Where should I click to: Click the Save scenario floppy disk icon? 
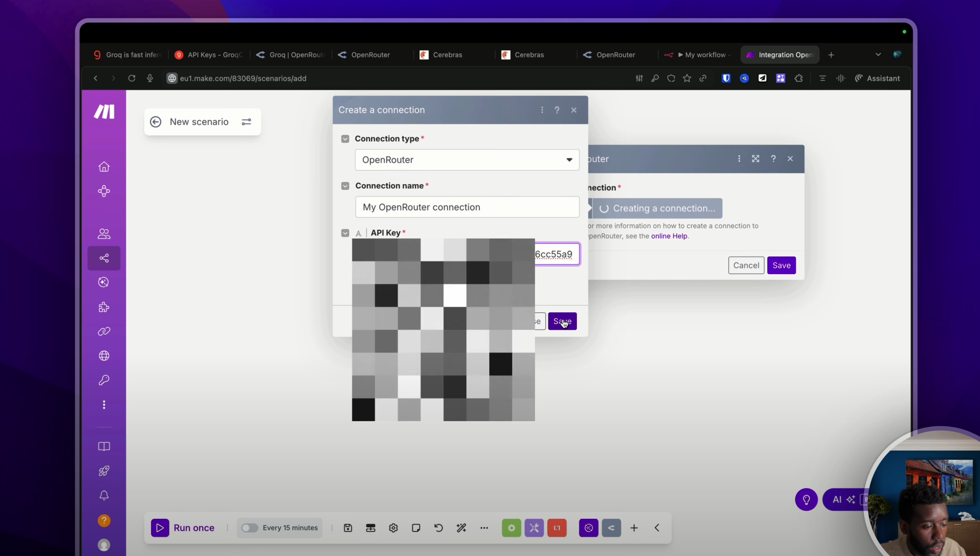click(x=348, y=528)
